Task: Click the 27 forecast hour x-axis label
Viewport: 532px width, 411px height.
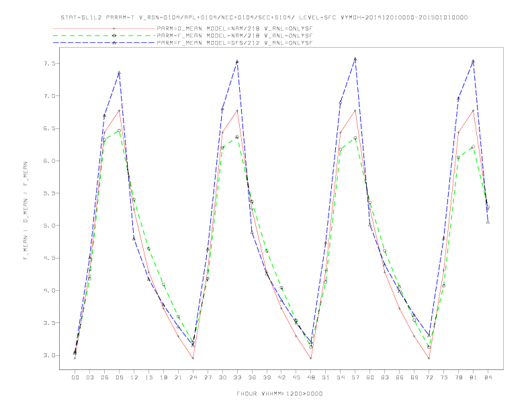Action: click(208, 377)
